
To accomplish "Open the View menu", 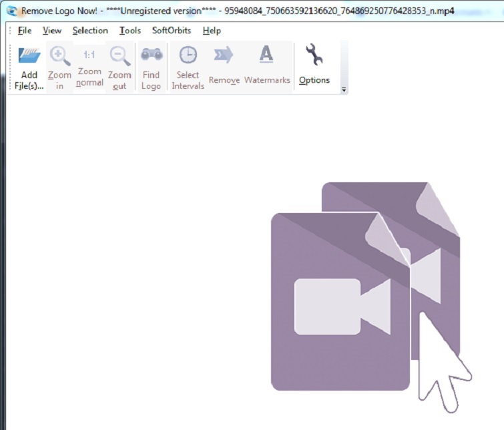I will tap(51, 31).
